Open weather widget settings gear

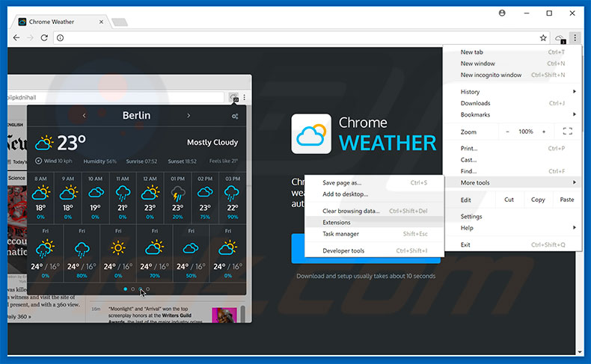point(235,117)
